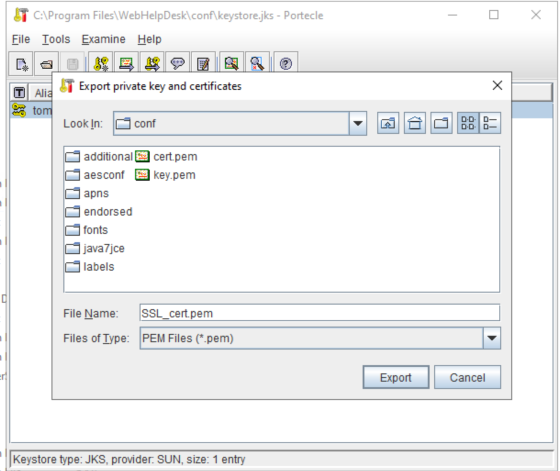Click the Examine Certificate toolbar icon
Screen dimensions: 560x471
click(231, 64)
